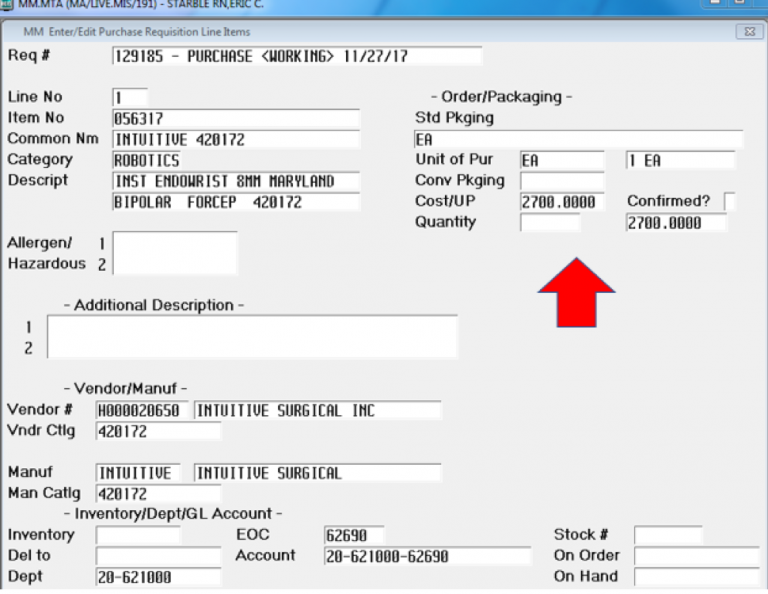The width and height of the screenshot is (768, 594).
Task: Click the 1 EA packaging field
Action: coord(680,161)
